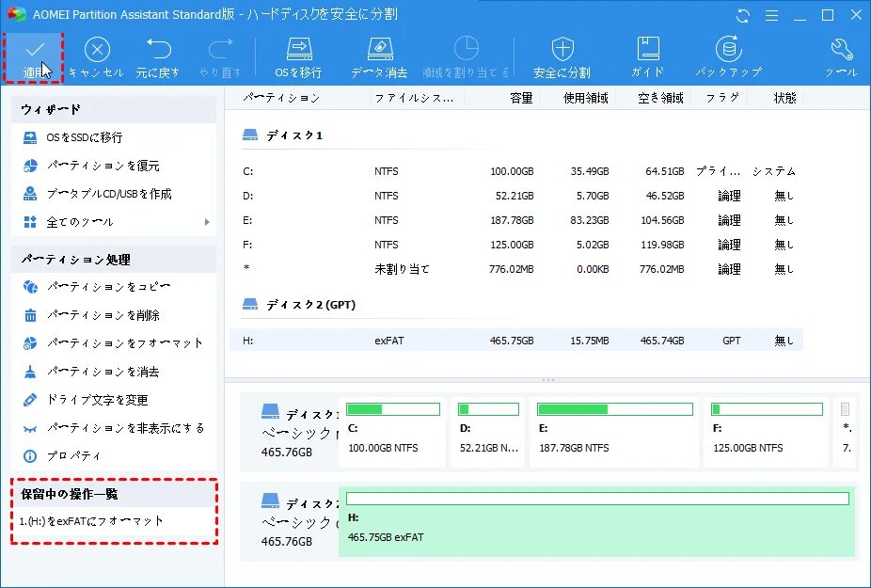Sort by 状態 column header

784,99
